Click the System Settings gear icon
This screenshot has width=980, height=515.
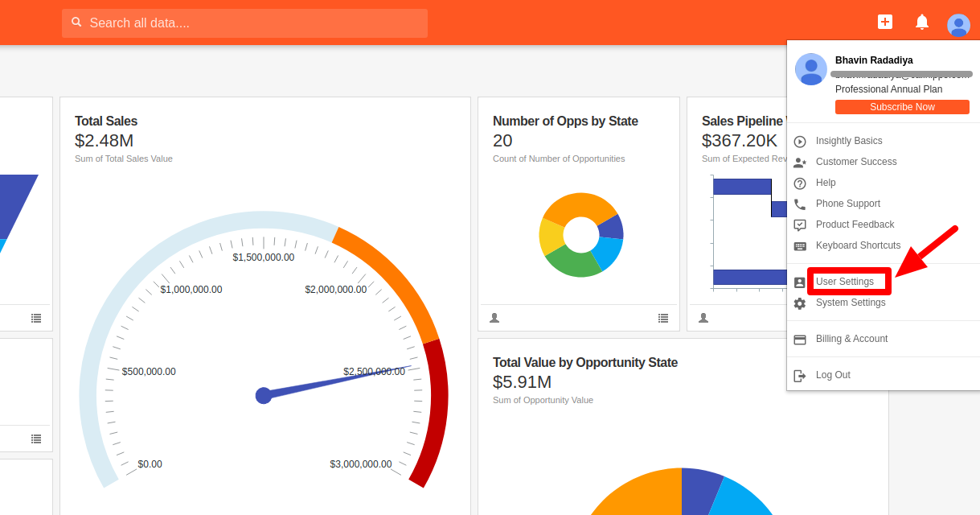pos(800,303)
